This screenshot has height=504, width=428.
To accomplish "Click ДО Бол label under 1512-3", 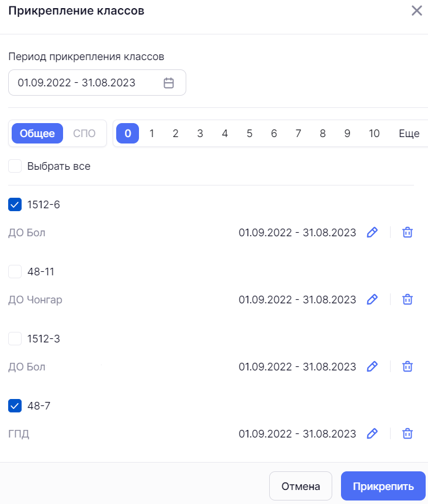I will point(27,366).
